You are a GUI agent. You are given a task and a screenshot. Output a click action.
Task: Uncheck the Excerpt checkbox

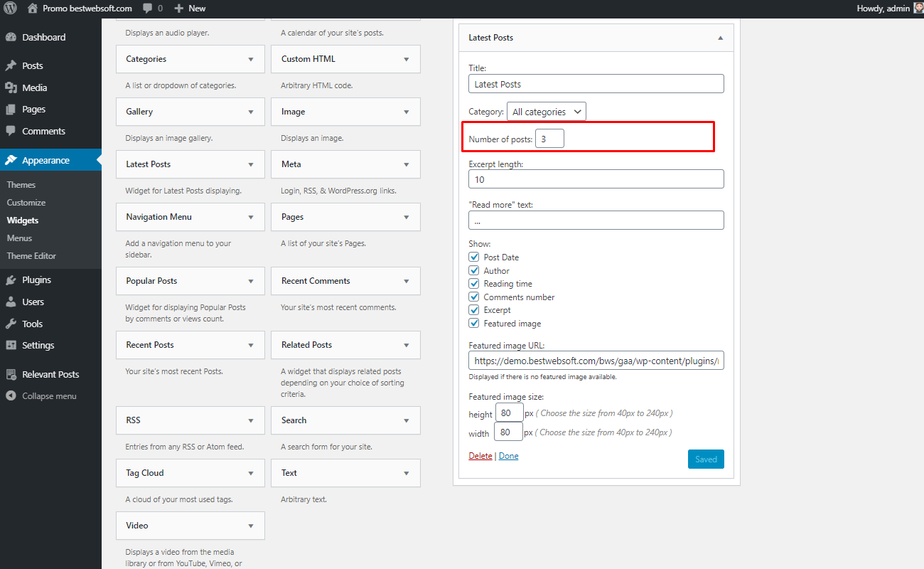[474, 309]
